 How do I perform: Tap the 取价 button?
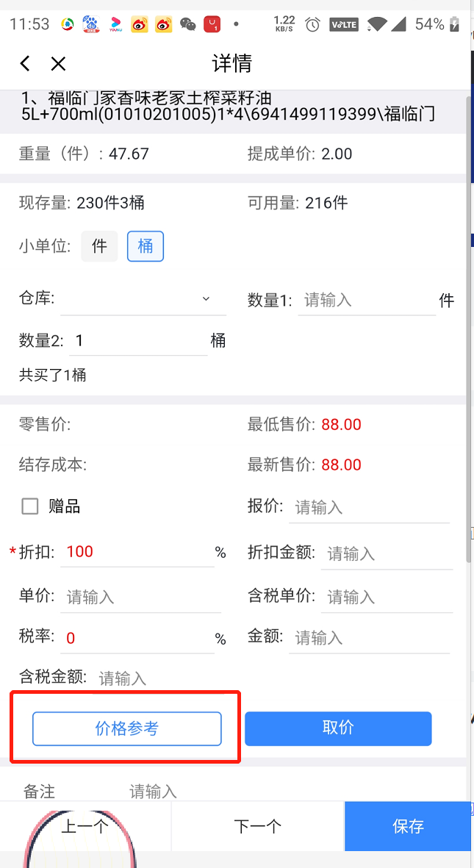click(338, 728)
